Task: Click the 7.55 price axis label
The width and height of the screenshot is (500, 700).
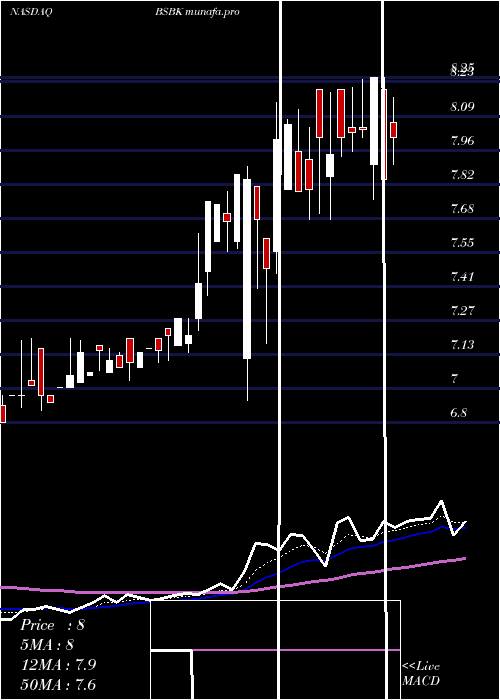Action: [x=462, y=243]
